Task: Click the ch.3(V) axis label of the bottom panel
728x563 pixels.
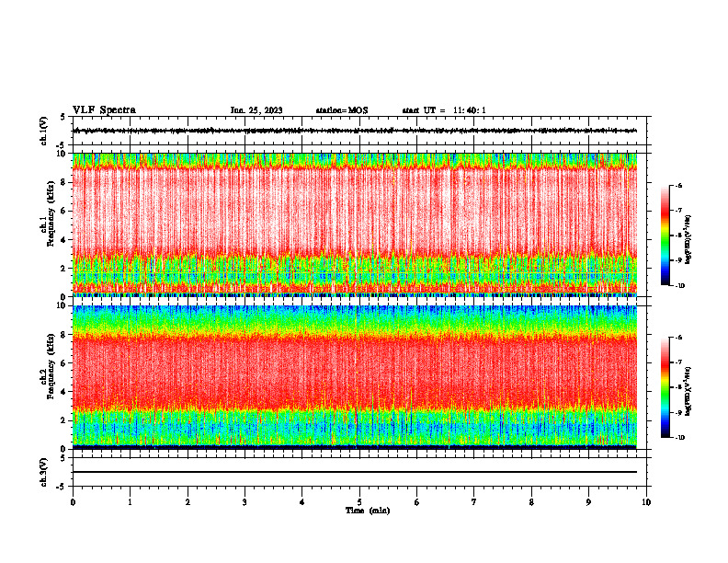Action: click(x=44, y=473)
